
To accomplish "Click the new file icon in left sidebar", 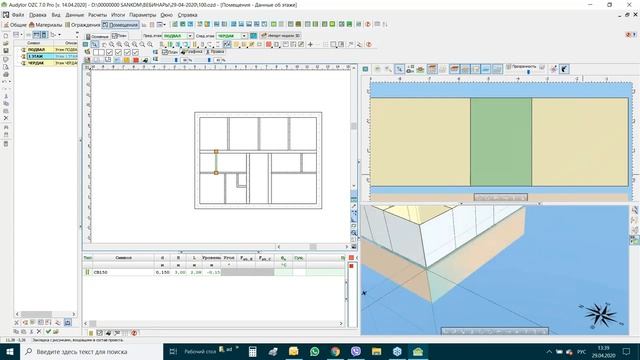I will (6, 36).
